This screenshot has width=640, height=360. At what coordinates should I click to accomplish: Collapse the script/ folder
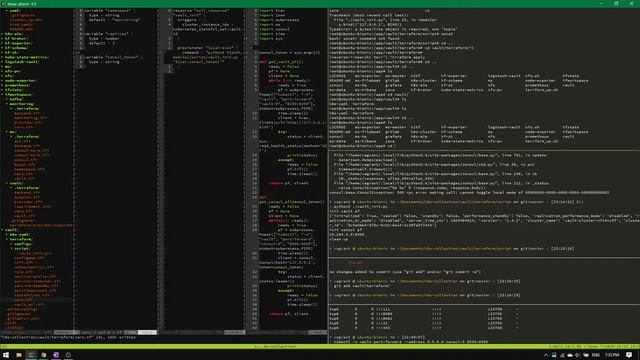pos(22,248)
